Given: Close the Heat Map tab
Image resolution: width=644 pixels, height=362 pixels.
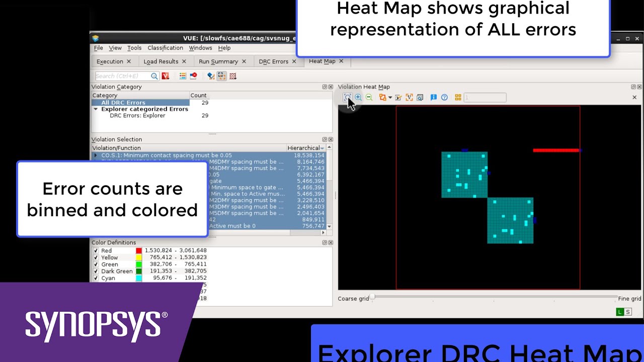Looking at the screenshot, I should 341,61.
